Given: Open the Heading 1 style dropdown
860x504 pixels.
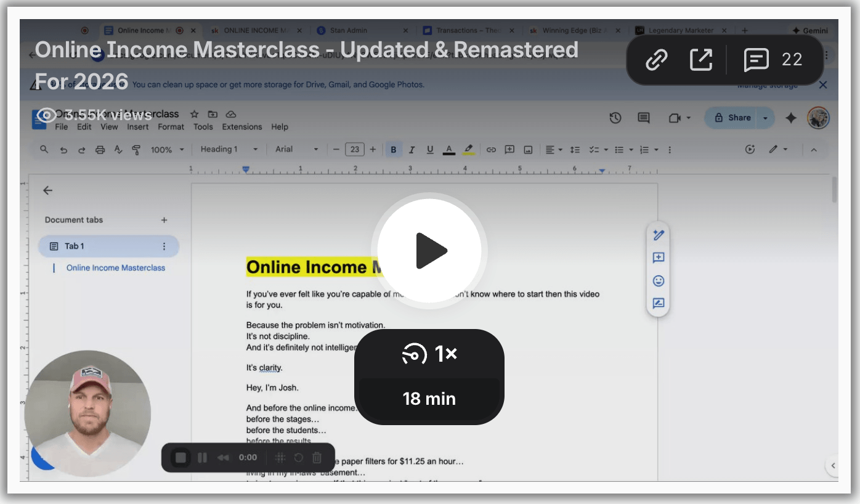Looking at the screenshot, I should (229, 150).
